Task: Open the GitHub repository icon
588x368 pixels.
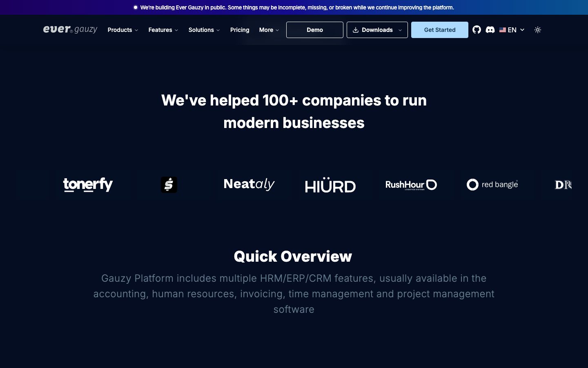Action: pos(477,30)
